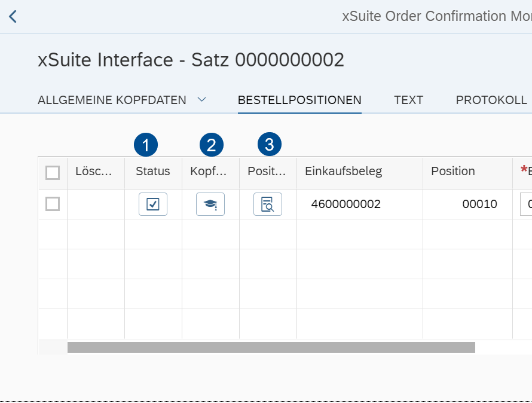Image resolution: width=532 pixels, height=403 pixels.
Task: Switch to the TEXT tab
Action: click(408, 100)
